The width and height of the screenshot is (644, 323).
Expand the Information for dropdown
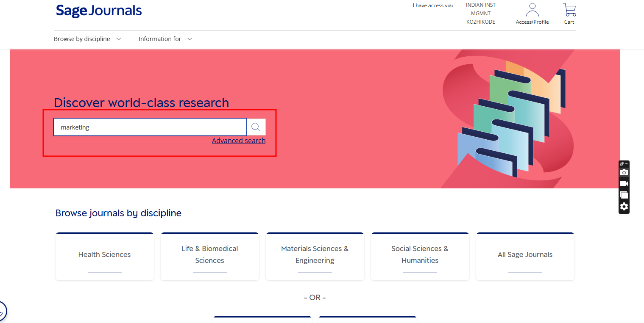click(x=165, y=39)
